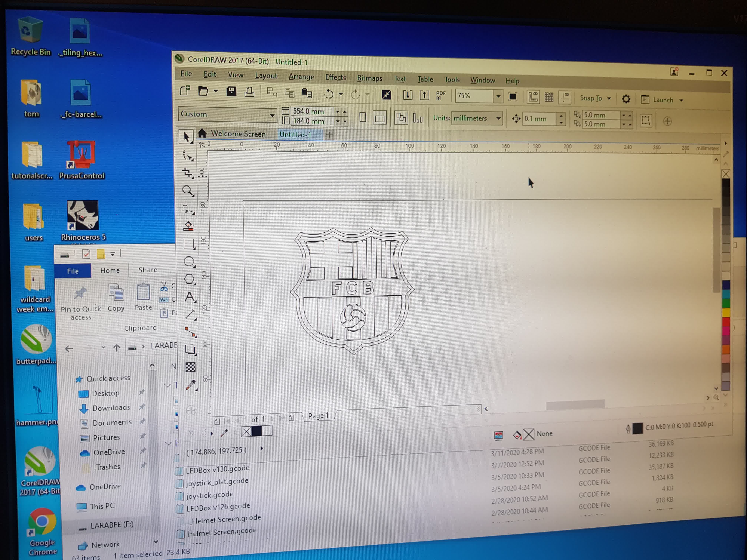Click the Import icon in toolbar
747x560 pixels.
click(408, 95)
